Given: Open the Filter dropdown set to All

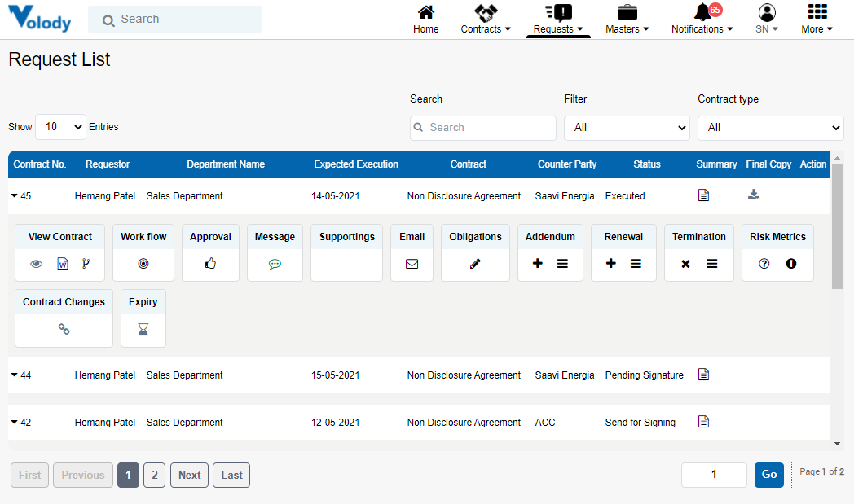Looking at the screenshot, I should (x=626, y=128).
